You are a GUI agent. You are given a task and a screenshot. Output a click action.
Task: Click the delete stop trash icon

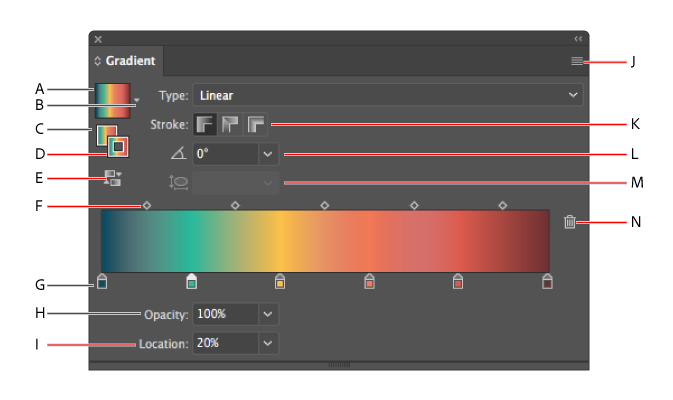569,222
